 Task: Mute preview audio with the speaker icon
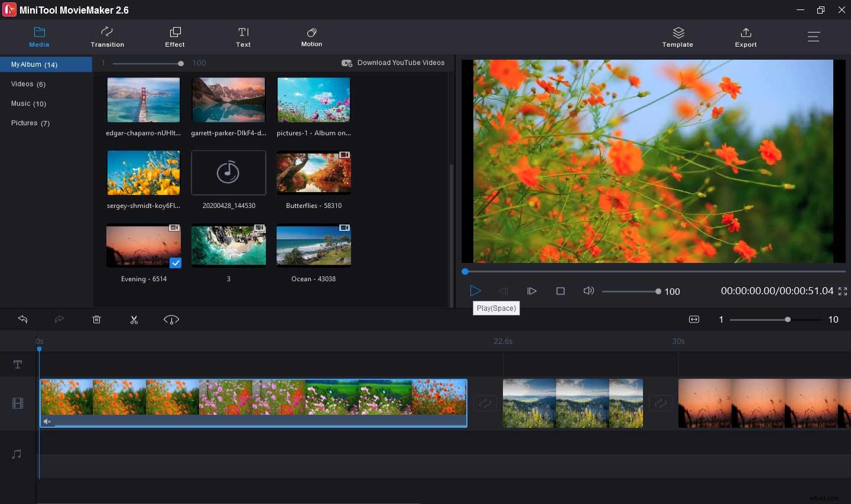coord(589,291)
